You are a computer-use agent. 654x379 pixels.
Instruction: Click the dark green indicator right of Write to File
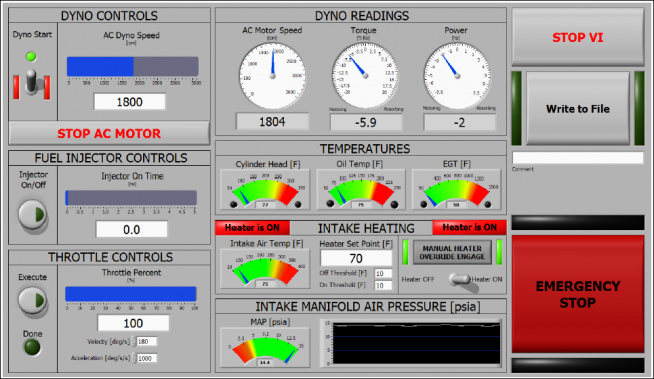pyautogui.click(x=639, y=108)
